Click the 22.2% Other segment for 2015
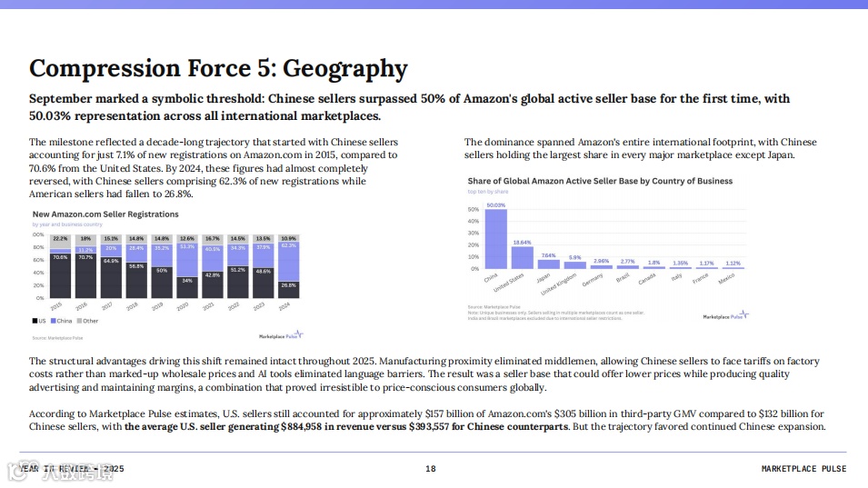The width and height of the screenshot is (868, 488). (60, 242)
